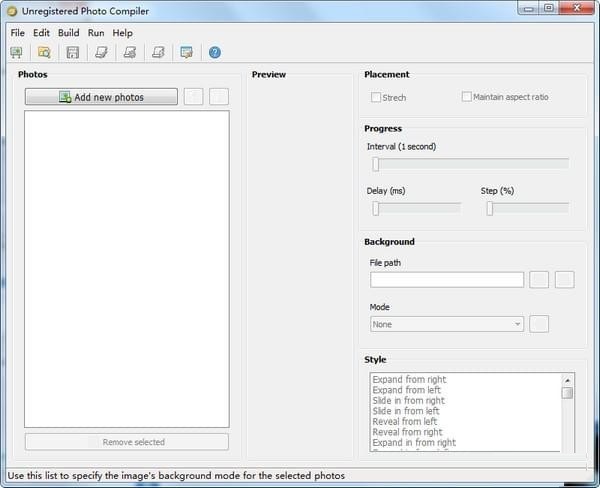Maximize the Photo Compiler window

(x=549, y=8)
